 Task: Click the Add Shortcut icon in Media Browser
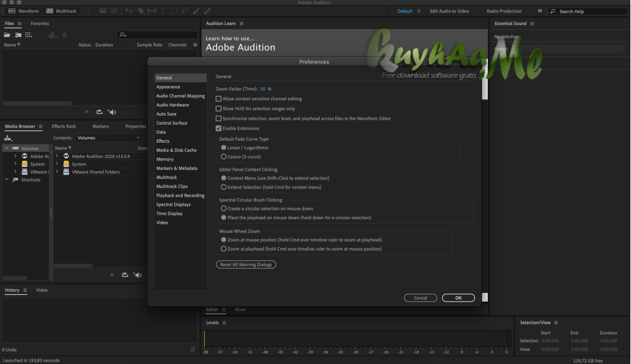point(8,138)
